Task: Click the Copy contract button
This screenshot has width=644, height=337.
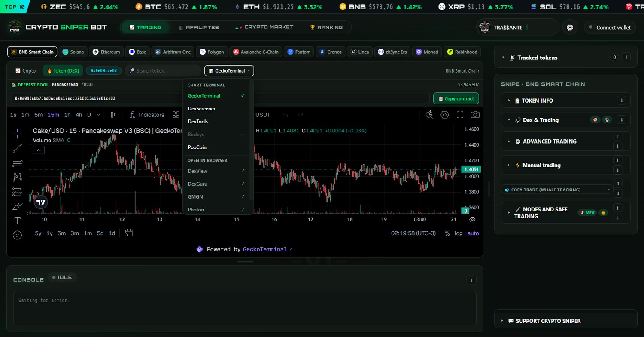Action: click(x=456, y=98)
